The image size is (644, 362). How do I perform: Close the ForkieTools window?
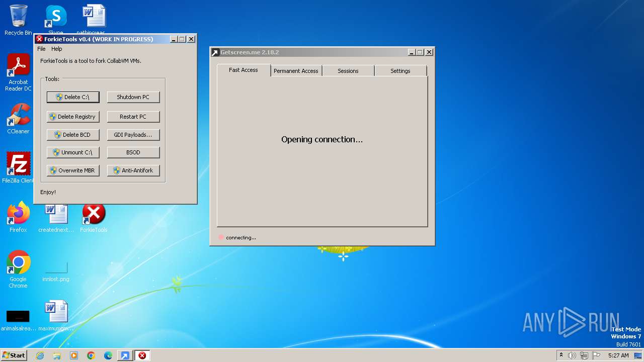191,39
